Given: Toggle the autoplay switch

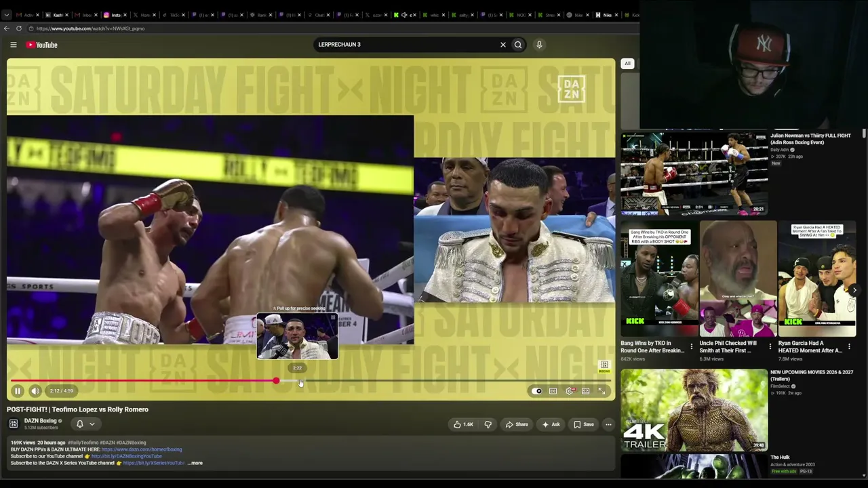Looking at the screenshot, I should coord(536,391).
